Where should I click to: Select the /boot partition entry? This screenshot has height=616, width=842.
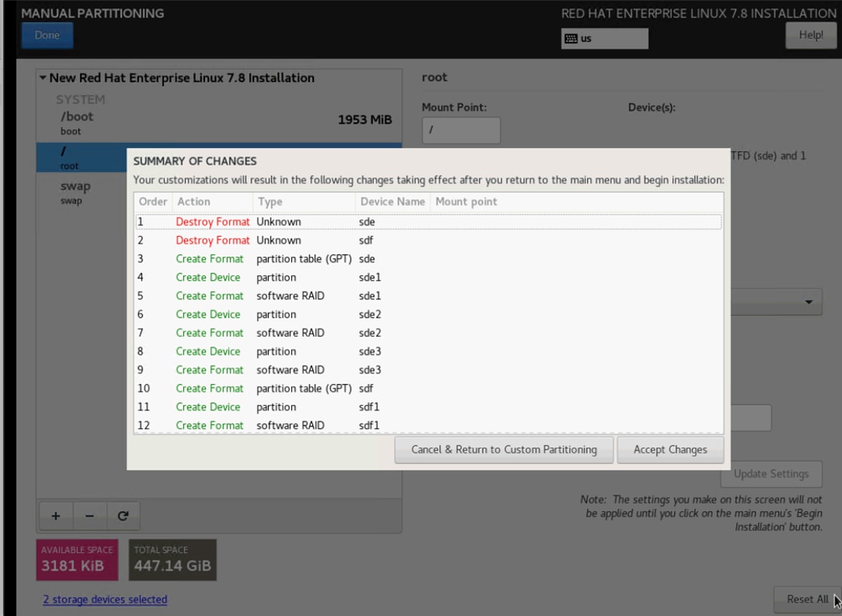[x=219, y=123]
